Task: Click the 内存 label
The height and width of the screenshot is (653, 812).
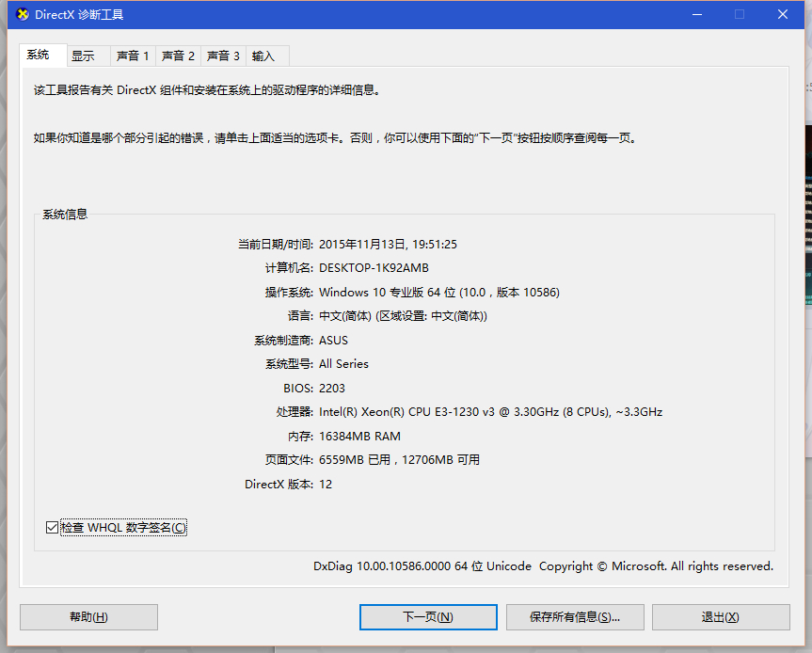Action: (300, 436)
